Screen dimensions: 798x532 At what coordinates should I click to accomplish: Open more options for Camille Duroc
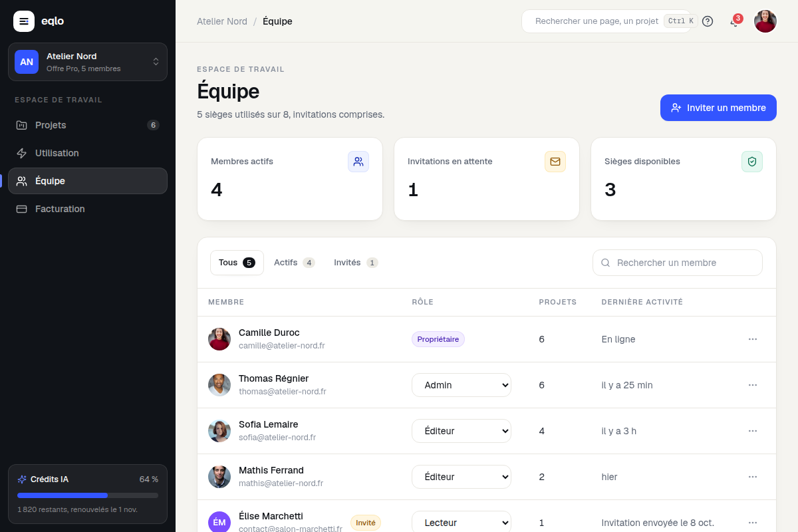753,339
